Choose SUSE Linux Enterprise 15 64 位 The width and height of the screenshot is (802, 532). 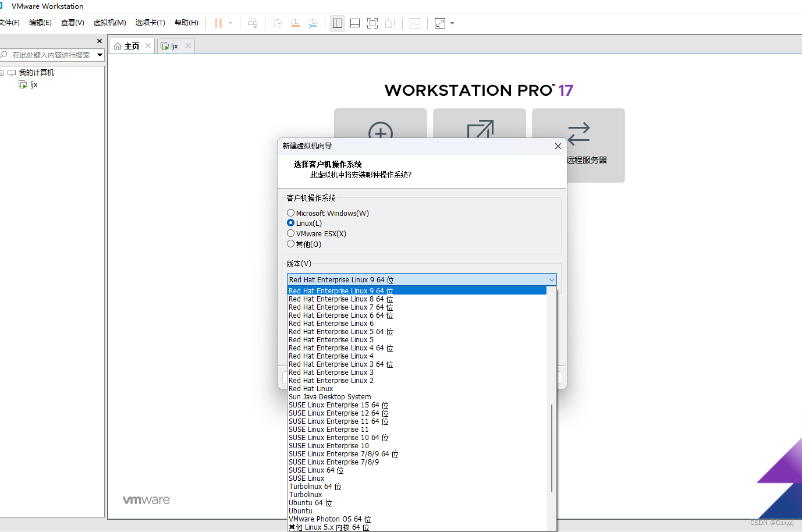417,405
